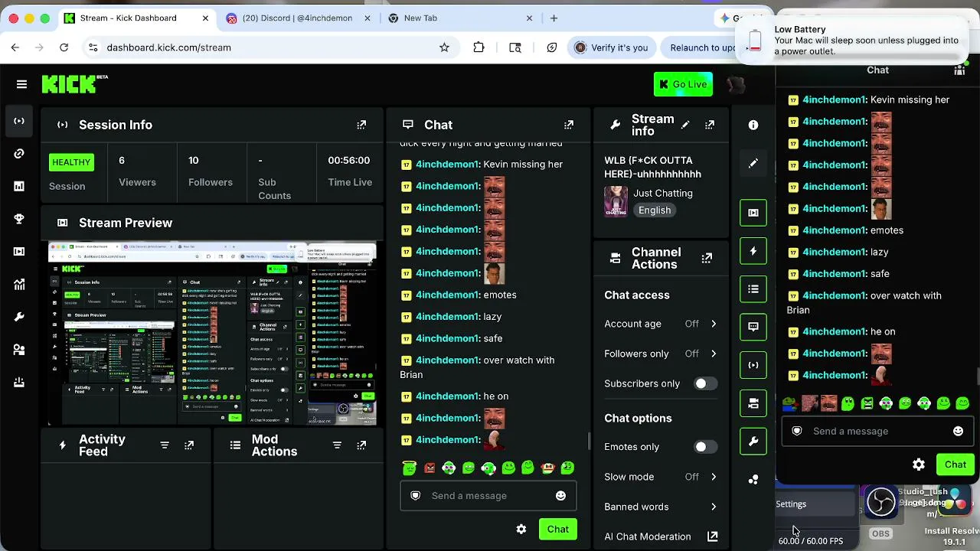Click Chat send button in the popout chat window
The height and width of the screenshot is (551, 980).
click(955, 465)
